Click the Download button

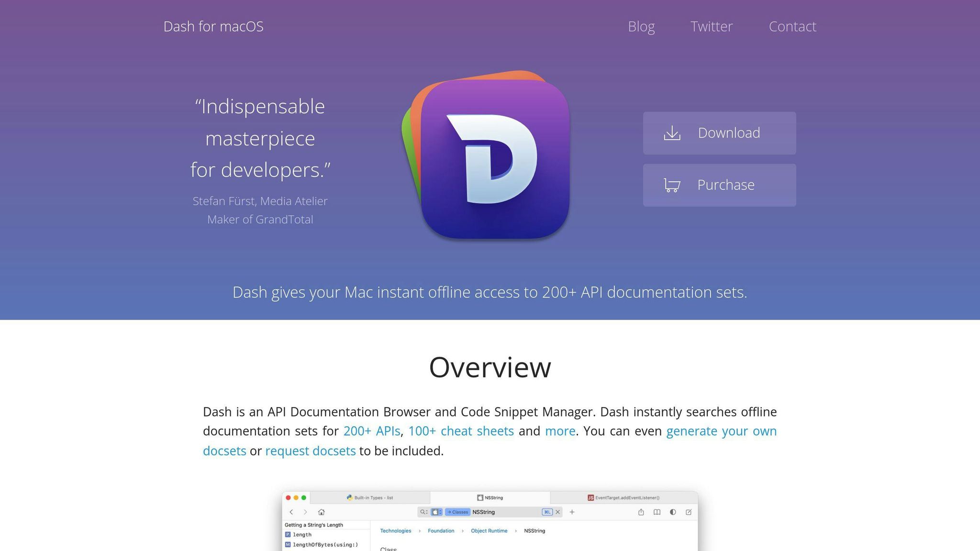coord(719,133)
